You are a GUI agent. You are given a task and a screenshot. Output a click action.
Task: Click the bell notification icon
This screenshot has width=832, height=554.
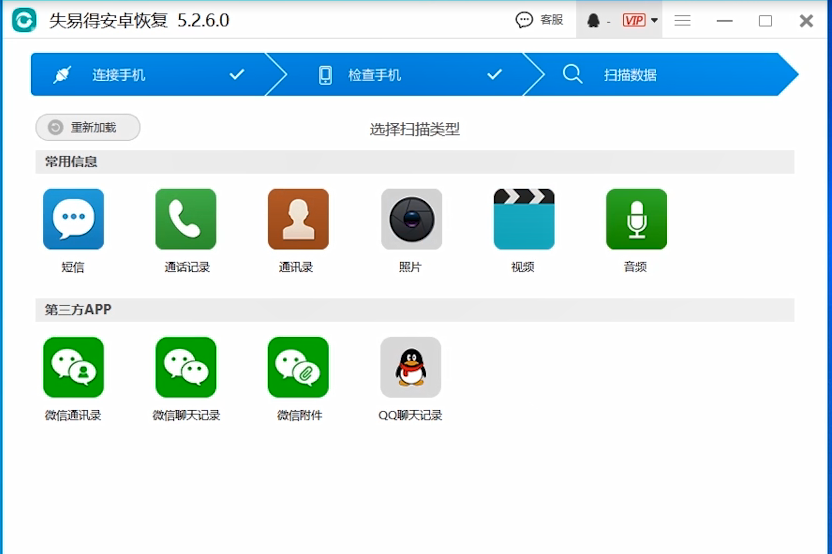point(593,21)
